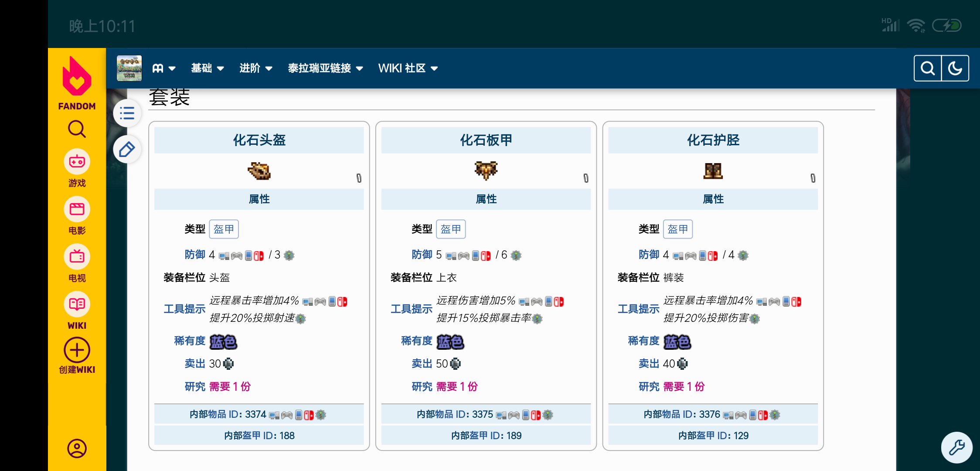The height and width of the screenshot is (471, 980).
Task: Open the wrench tools floating button
Action: (956, 447)
